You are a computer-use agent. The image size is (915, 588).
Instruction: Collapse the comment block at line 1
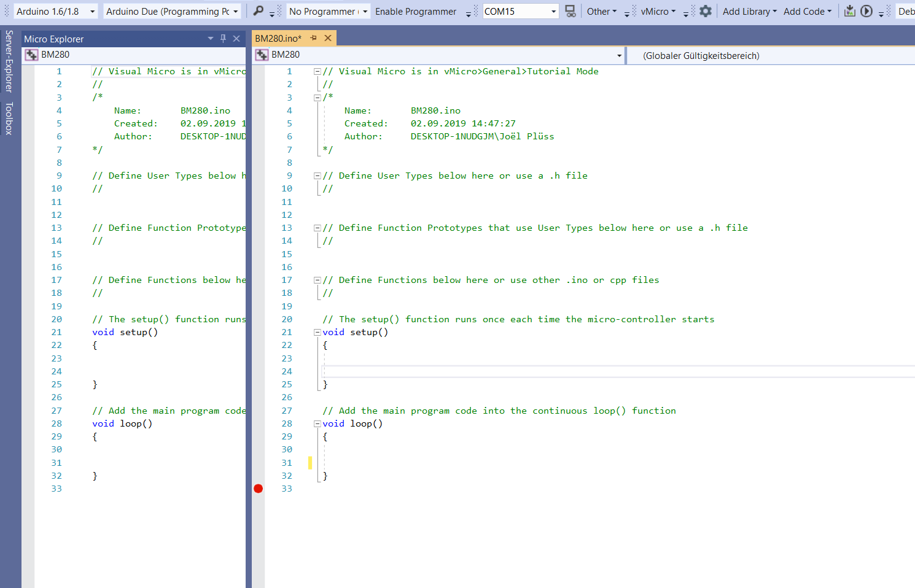pyautogui.click(x=317, y=71)
